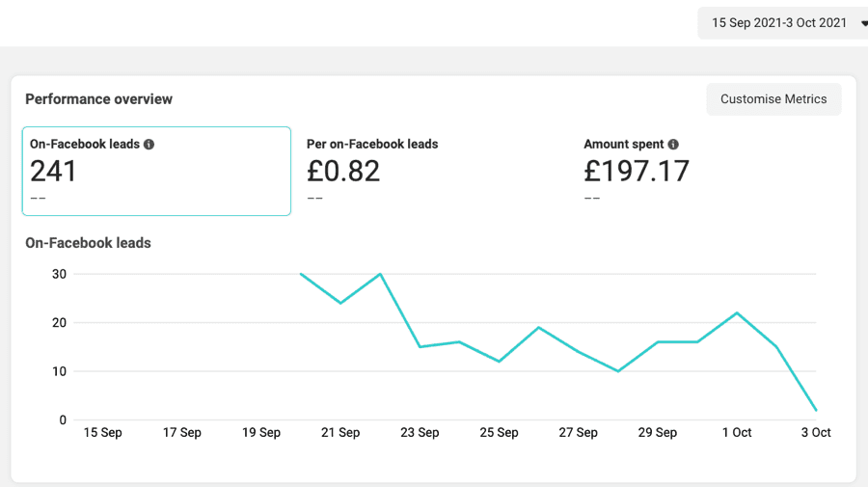Image resolution: width=868 pixels, height=487 pixels.
Task: Open the date range dropdown arrow
Action: (864, 23)
